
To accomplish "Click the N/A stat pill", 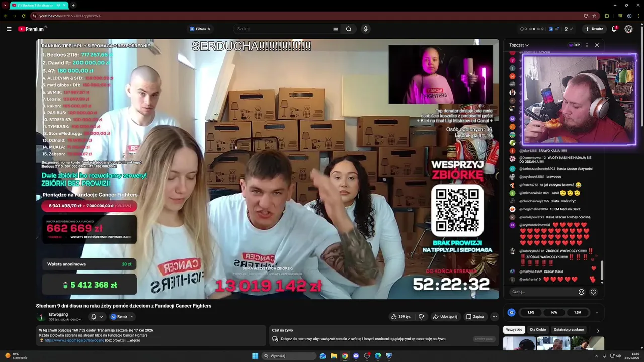I will point(554,312).
